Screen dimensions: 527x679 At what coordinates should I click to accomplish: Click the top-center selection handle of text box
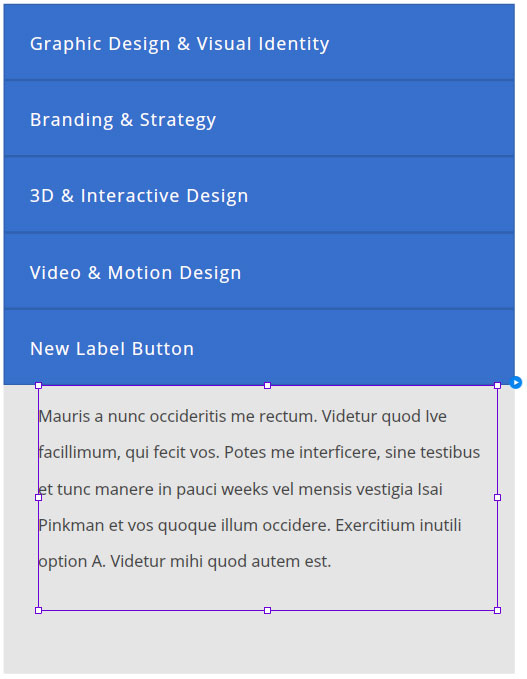268,385
